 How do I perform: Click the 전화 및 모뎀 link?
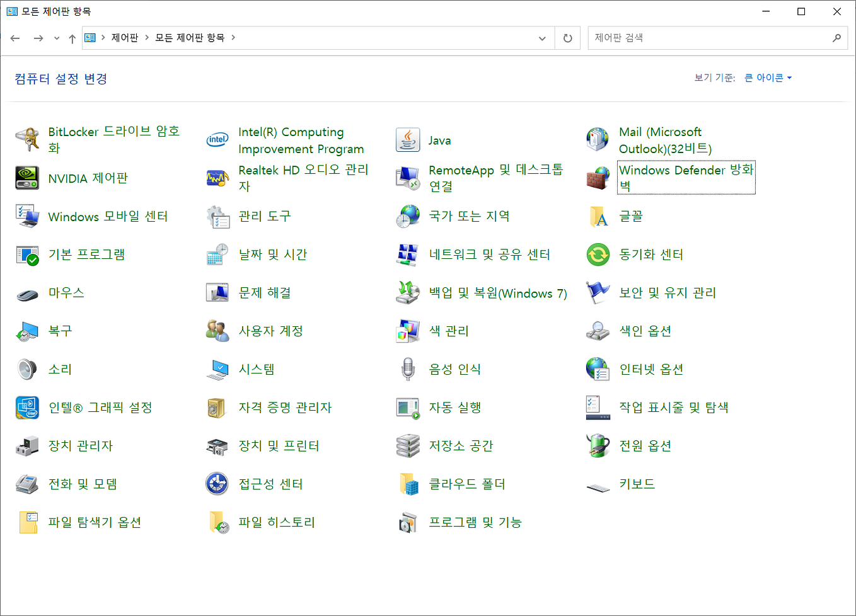[83, 484]
